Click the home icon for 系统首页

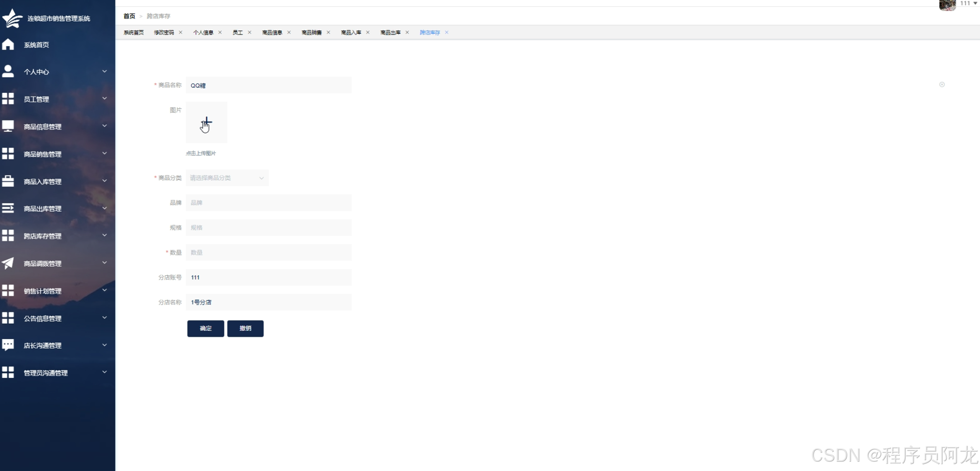(x=8, y=45)
